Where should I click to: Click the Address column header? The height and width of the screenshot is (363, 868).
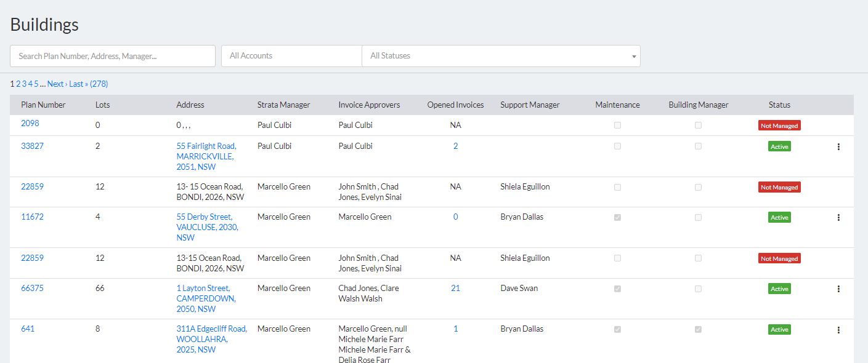(190, 105)
